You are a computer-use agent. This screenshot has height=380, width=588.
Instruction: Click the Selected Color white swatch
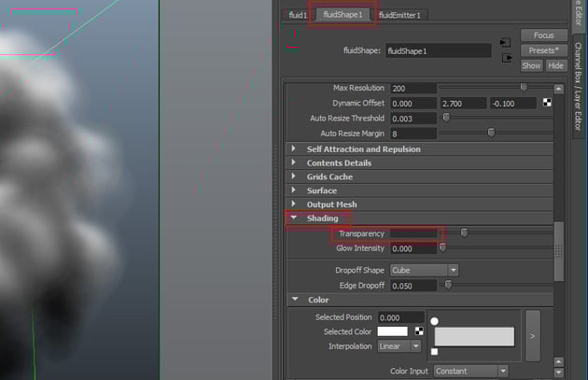[392, 331]
